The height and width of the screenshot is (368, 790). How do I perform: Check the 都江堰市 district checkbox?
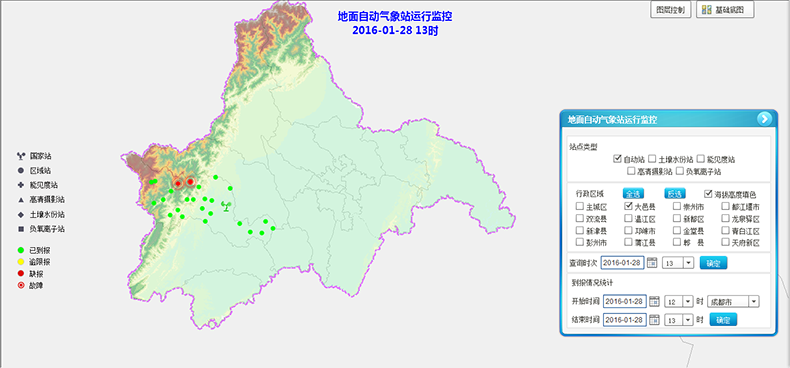725,206
